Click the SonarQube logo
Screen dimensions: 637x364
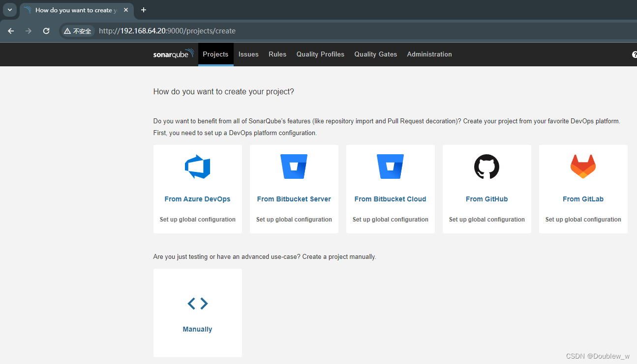tap(174, 54)
